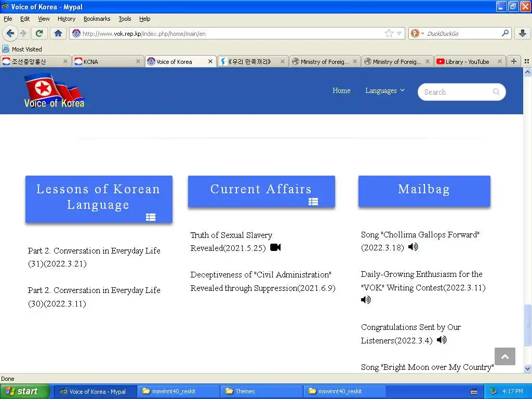Open the View menu
The height and width of the screenshot is (399, 532).
click(x=44, y=19)
